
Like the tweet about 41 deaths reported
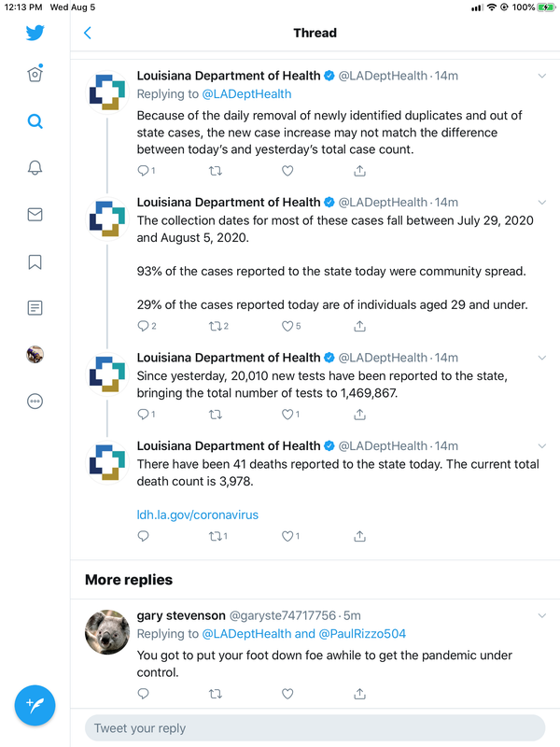[x=287, y=536]
